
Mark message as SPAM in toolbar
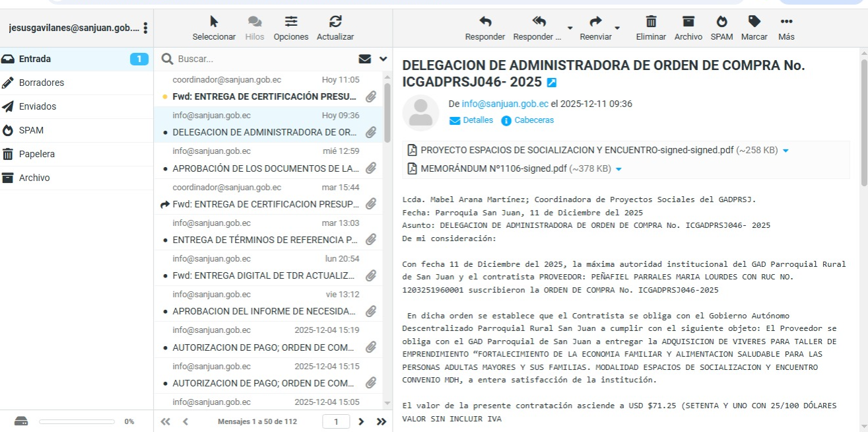(721, 22)
